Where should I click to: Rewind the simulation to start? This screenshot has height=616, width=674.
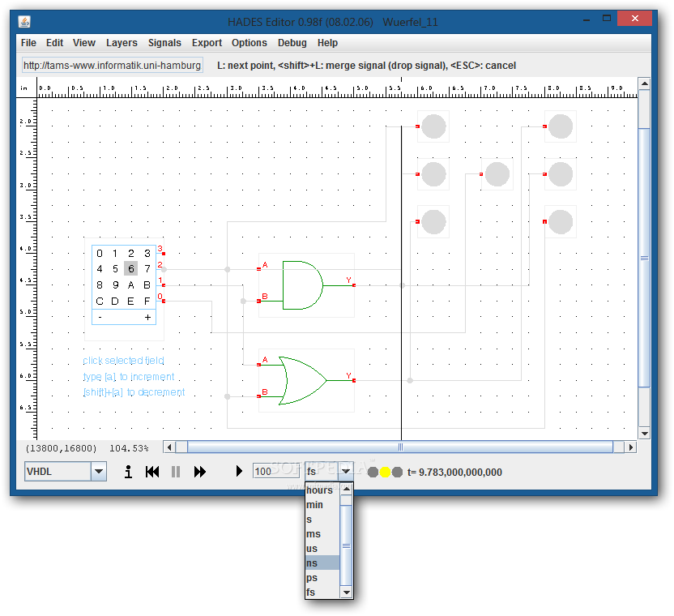click(x=152, y=472)
